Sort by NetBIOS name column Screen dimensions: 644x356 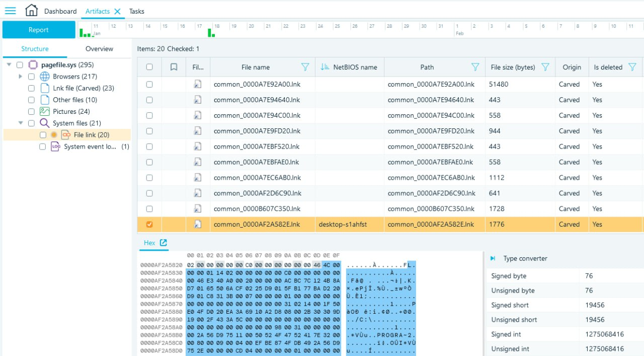tap(325, 67)
